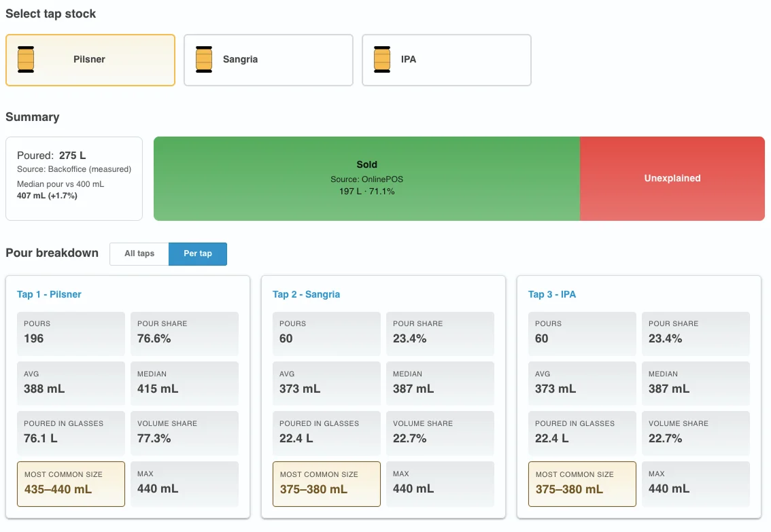Click Tap 3 IPA Median 387 mL
The image size is (771, 532).
click(x=696, y=384)
